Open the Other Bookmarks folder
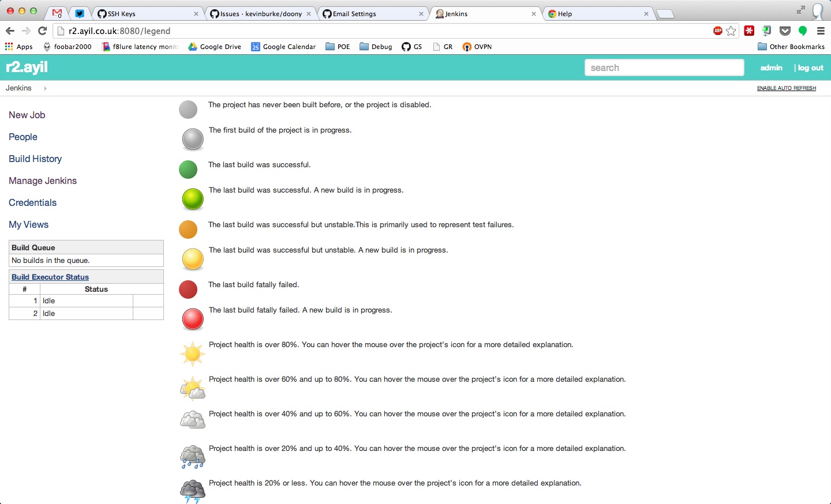831x504 pixels. [x=791, y=47]
